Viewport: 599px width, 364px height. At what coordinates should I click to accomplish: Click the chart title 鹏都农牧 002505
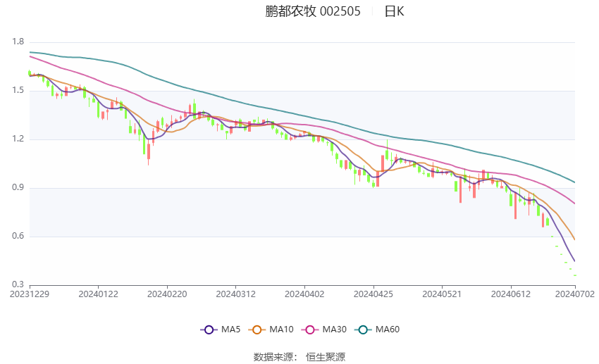[x=312, y=11]
